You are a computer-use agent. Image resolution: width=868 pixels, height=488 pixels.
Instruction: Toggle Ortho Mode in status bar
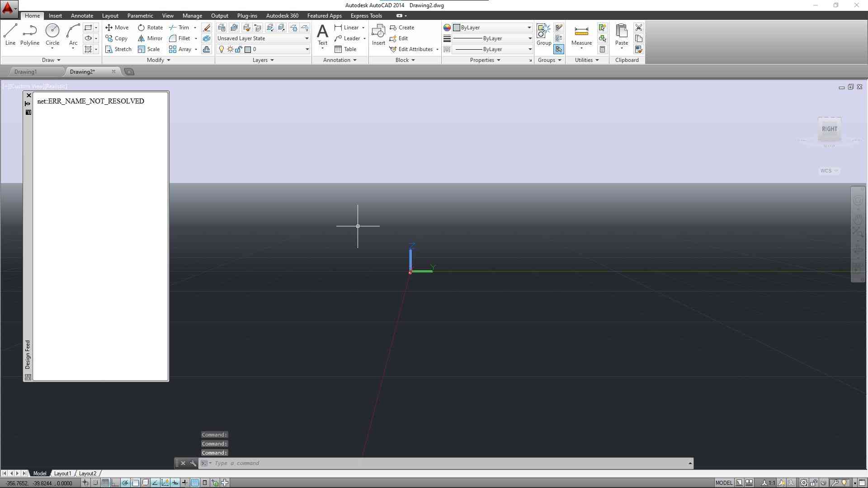115,483
